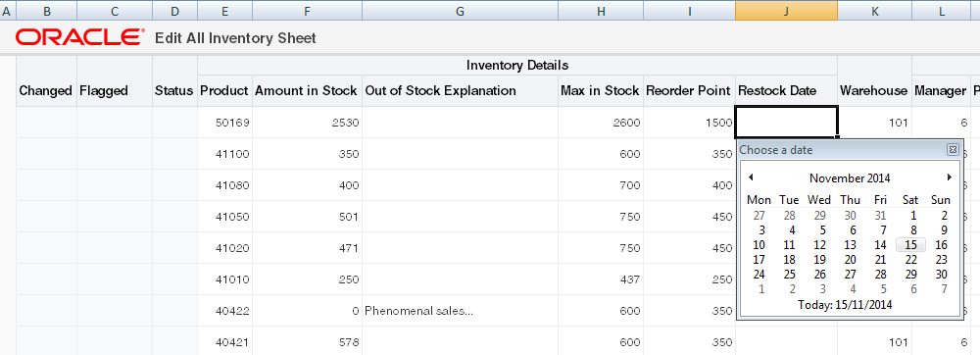
Task: Select product cell 50169
Action: [225, 123]
